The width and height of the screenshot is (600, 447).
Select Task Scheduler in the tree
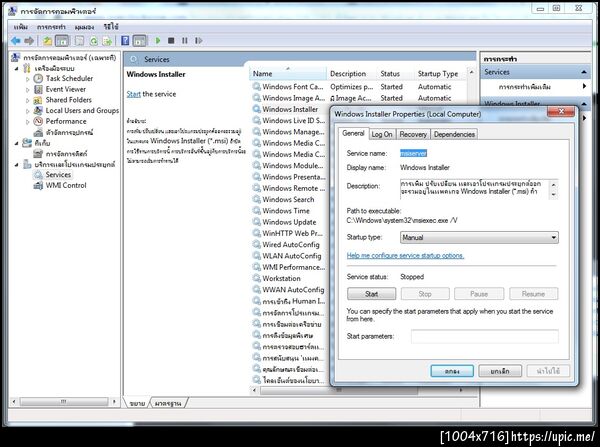pyautogui.click(x=69, y=78)
